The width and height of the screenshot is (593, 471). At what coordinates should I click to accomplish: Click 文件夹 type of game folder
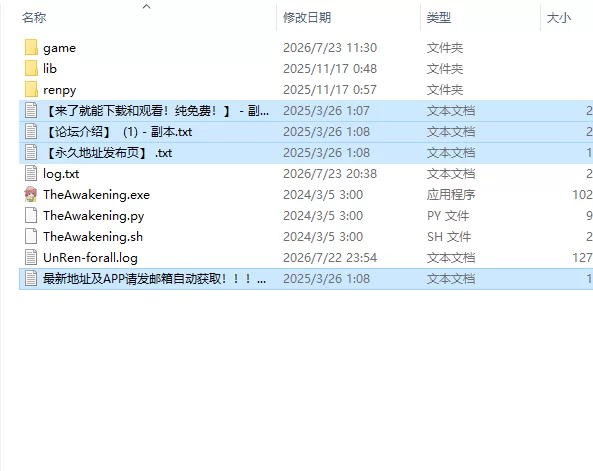coord(445,48)
